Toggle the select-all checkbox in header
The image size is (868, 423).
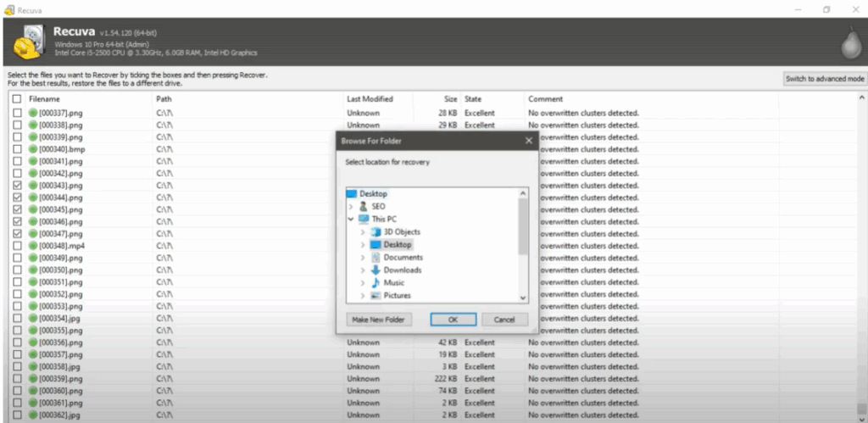(x=17, y=99)
